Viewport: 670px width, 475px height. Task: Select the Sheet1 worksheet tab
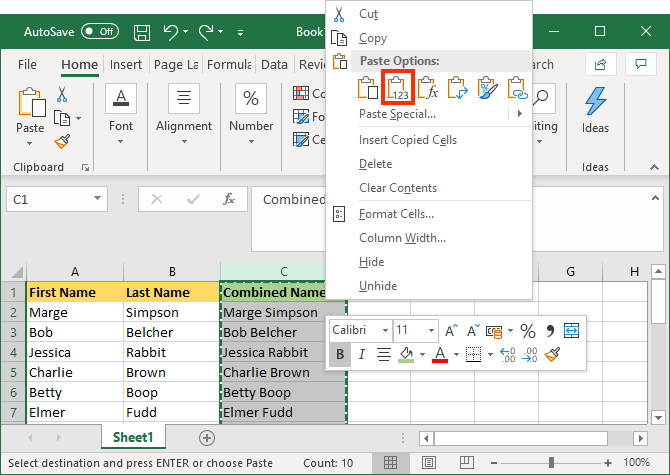[132, 437]
